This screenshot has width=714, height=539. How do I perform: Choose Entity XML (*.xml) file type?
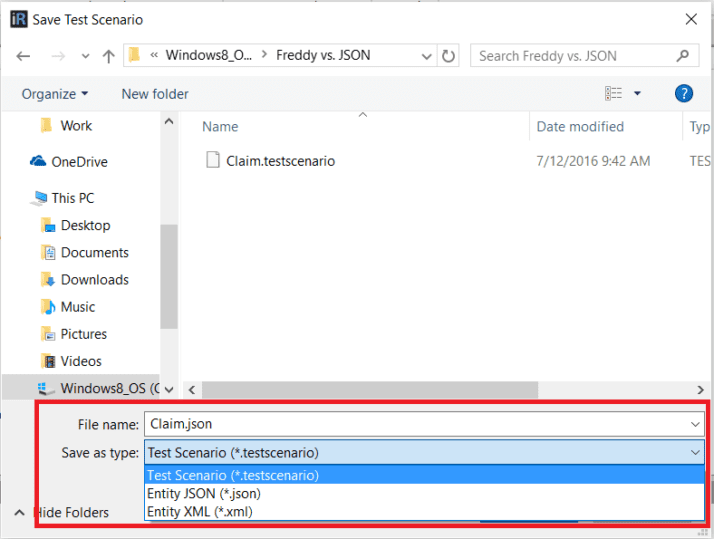pyautogui.click(x=200, y=511)
